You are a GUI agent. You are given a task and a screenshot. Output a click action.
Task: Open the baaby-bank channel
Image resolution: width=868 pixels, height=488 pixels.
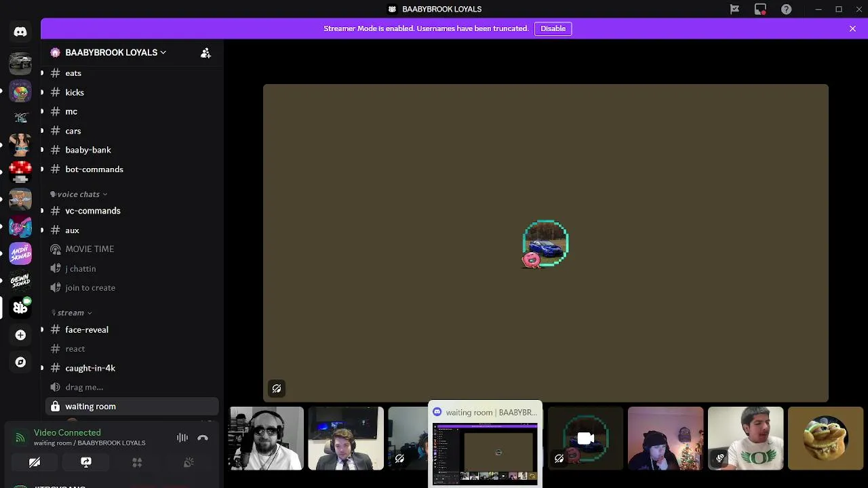coord(132,150)
